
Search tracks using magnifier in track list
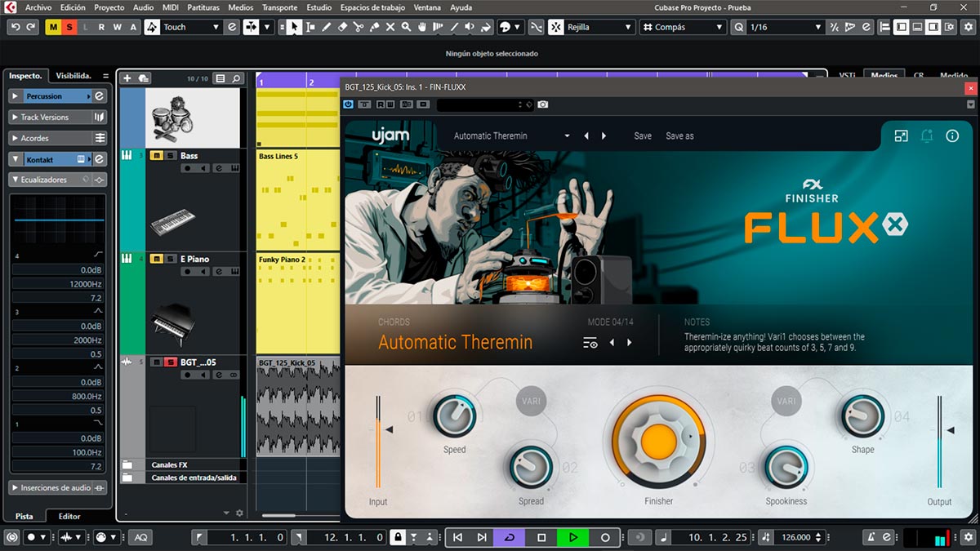237,78
